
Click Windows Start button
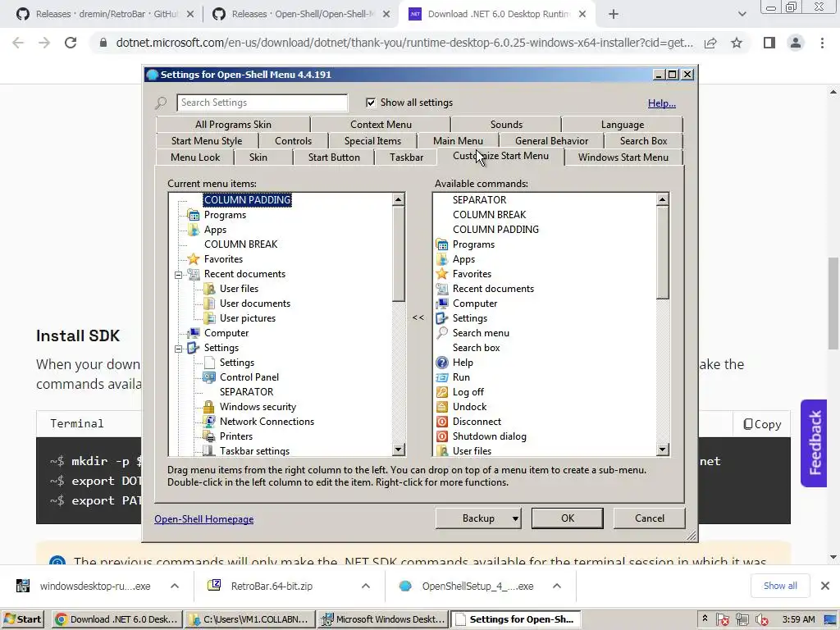[22, 620]
